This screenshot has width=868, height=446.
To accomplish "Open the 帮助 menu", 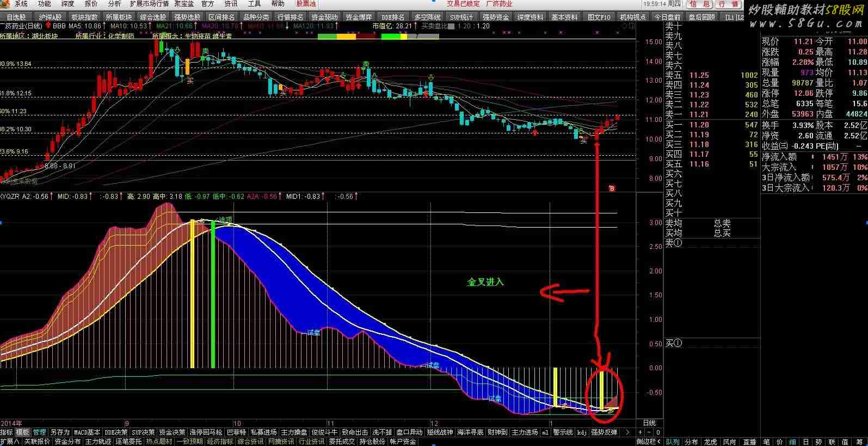I will (278, 4).
